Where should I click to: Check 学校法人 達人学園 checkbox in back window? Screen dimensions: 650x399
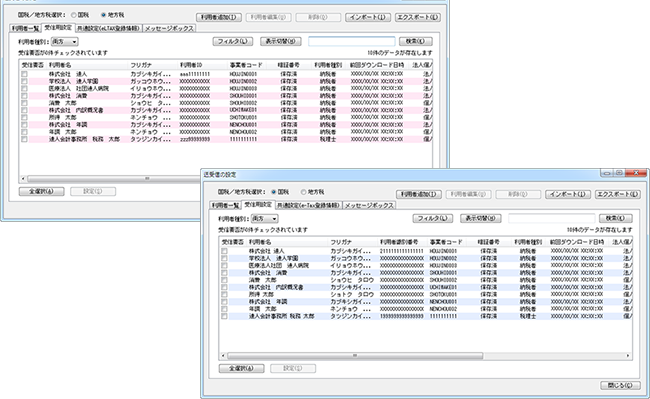(24, 81)
